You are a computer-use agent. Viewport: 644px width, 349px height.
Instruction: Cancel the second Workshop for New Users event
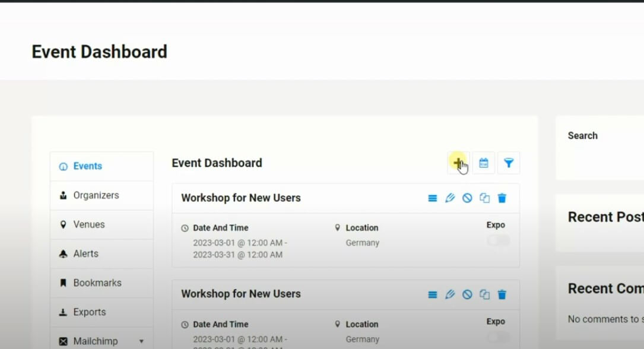(467, 294)
